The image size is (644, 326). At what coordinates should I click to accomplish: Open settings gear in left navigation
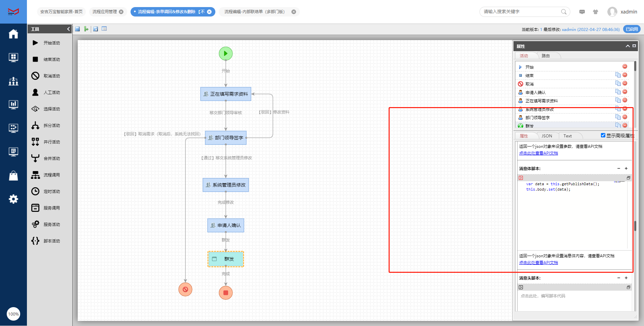coord(13,199)
